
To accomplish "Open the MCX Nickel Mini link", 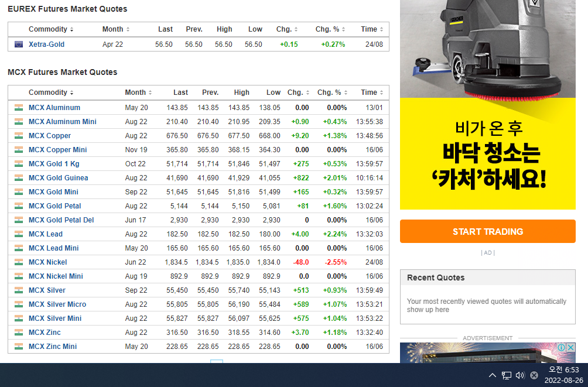I will tap(56, 276).
